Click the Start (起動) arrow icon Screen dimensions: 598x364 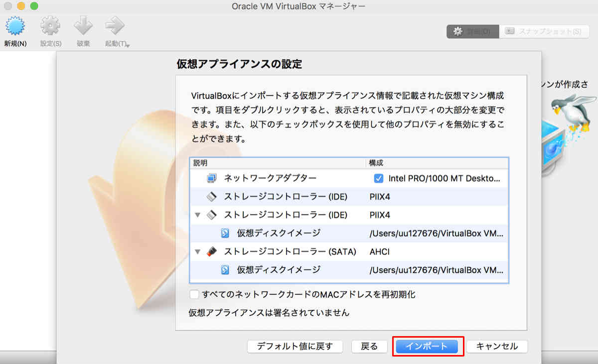(x=115, y=26)
